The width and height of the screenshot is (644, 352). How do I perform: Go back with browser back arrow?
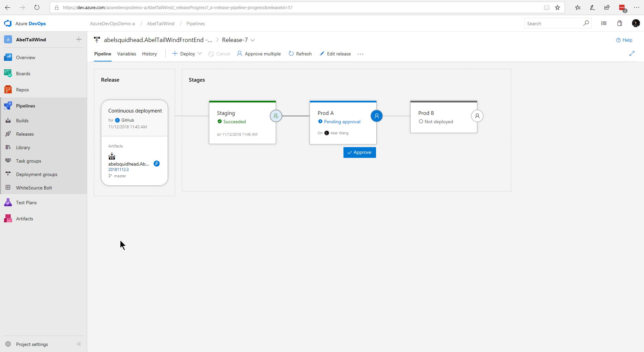click(7, 7)
